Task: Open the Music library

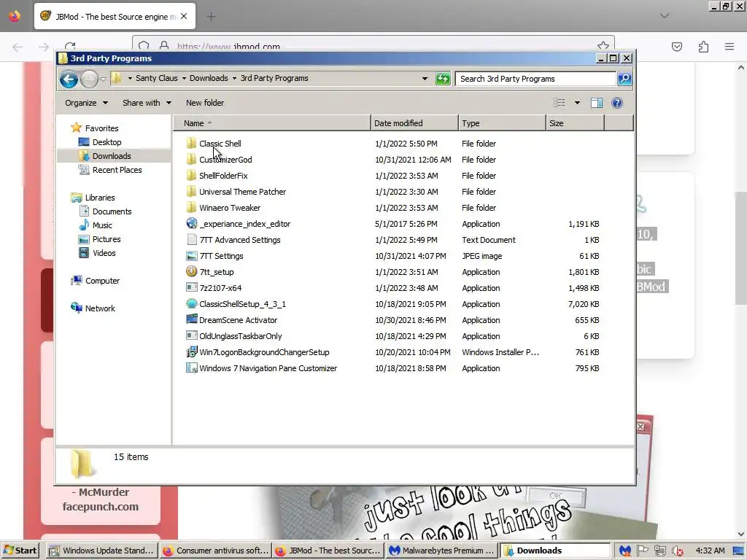Action: [102, 225]
